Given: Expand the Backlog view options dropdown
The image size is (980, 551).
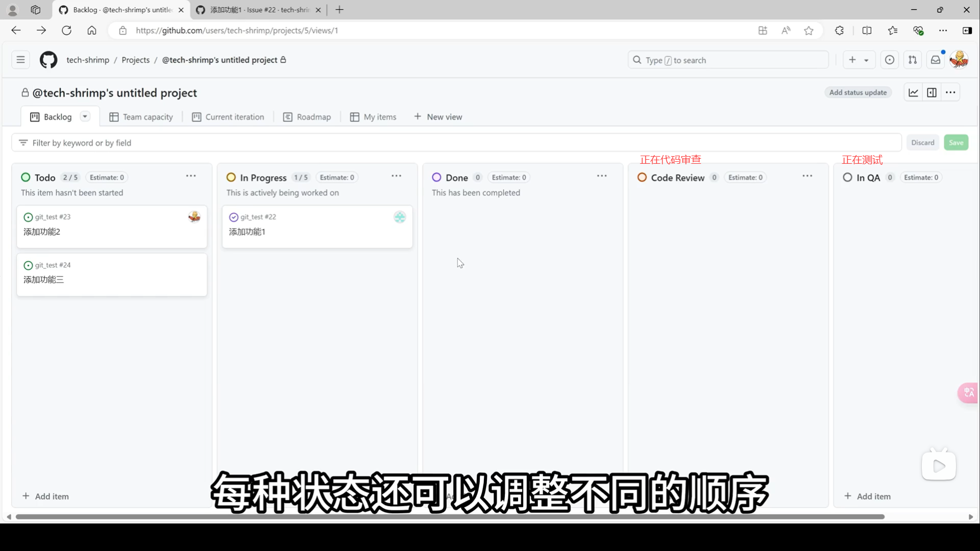Looking at the screenshot, I should pos(85,116).
